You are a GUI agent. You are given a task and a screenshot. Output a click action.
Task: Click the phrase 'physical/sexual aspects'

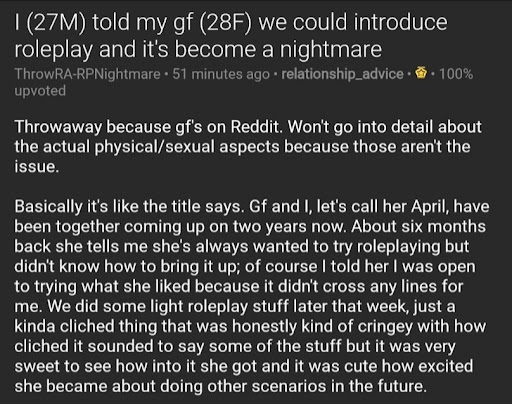187,147
